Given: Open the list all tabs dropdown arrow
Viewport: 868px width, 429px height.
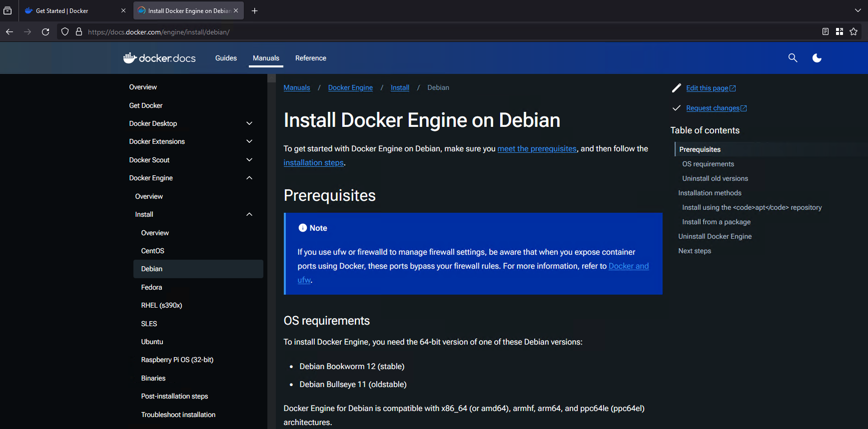Looking at the screenshot, I should [x=858, y=10].
